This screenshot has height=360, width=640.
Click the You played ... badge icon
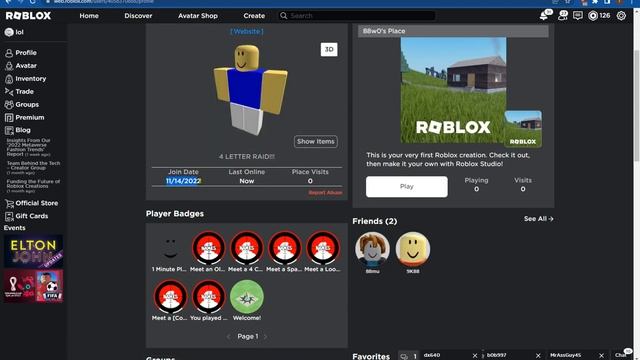209,296
